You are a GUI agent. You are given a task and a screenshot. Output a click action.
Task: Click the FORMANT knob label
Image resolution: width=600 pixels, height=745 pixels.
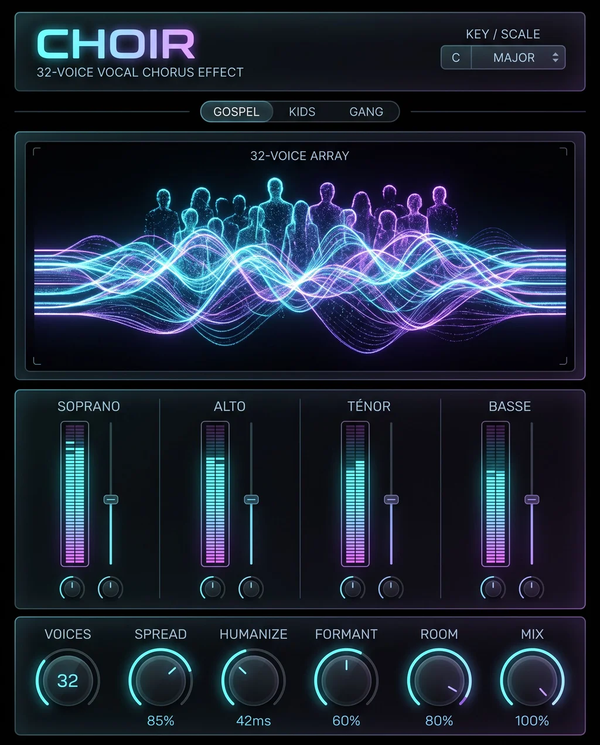click(346, 634)
